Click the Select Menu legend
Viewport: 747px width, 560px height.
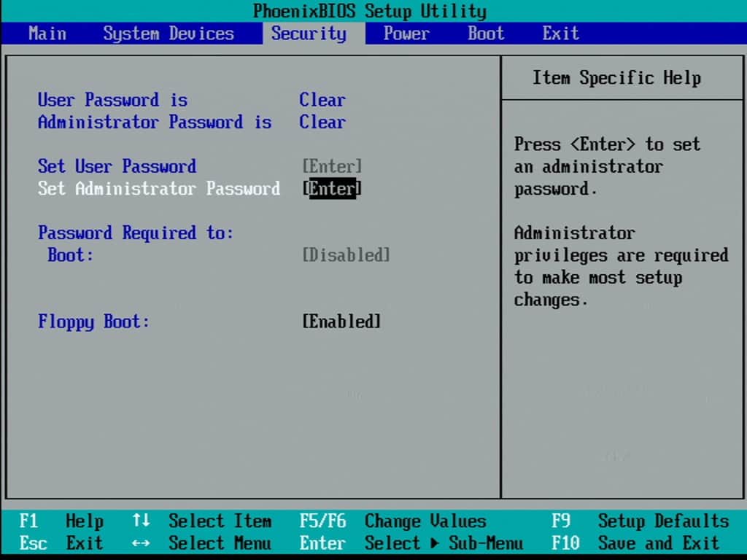click(220, 543)
